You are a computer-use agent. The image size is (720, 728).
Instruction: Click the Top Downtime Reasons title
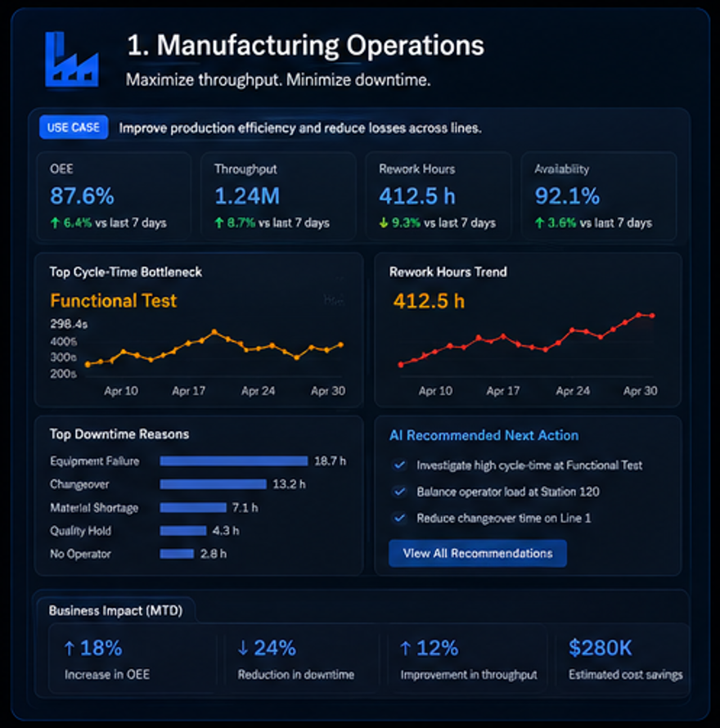click(119, 434)
